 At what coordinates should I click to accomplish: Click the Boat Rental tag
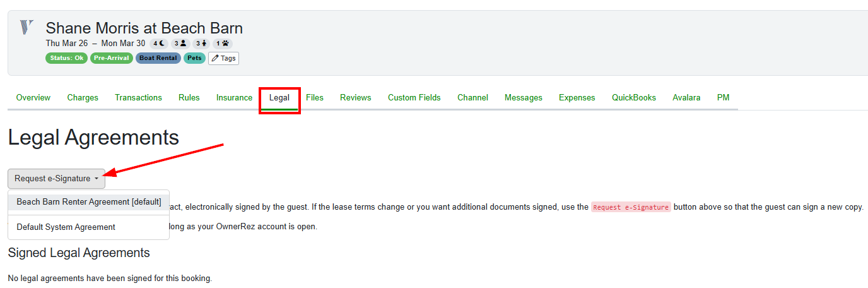click(158, 58)
